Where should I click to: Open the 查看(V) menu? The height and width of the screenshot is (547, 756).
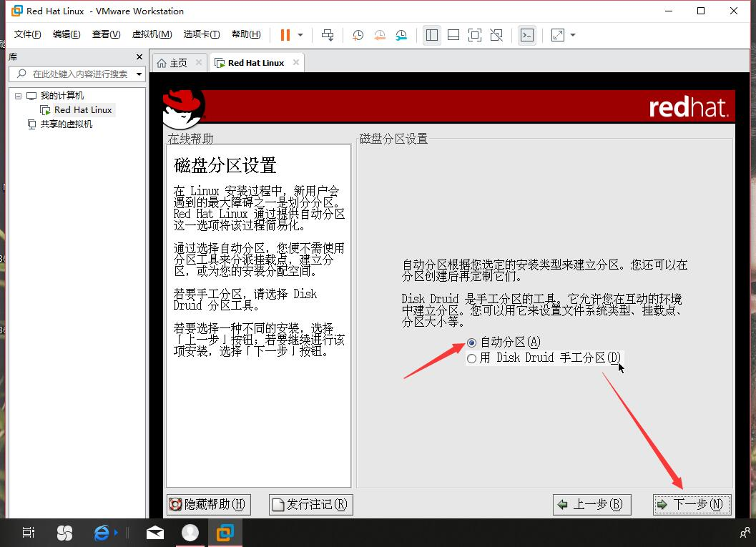tap(106, 34)
